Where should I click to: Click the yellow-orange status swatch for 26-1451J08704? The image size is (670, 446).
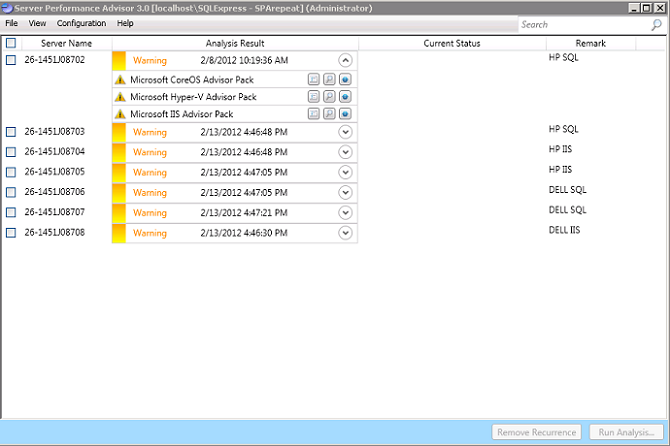[x=119, y=152]
